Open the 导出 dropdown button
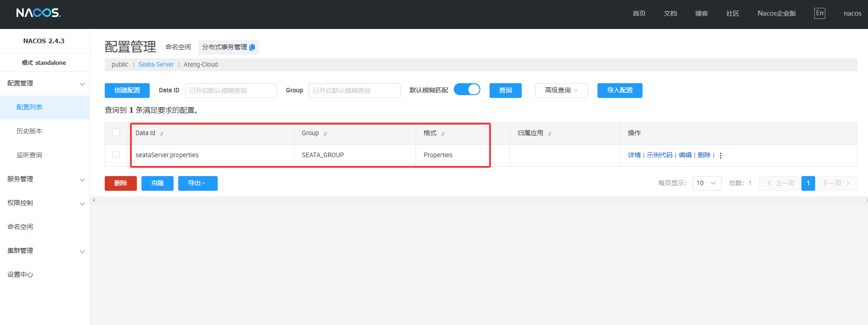This screenshot has width=868, height=325. pos(197,183)
